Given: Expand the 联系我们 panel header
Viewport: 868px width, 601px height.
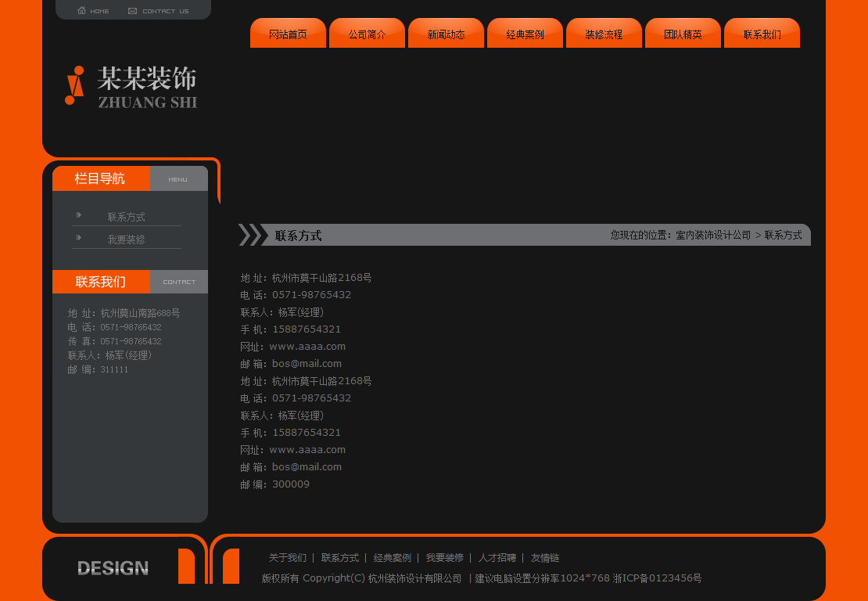Looking at the screenshot, I should tap(99, 282).
